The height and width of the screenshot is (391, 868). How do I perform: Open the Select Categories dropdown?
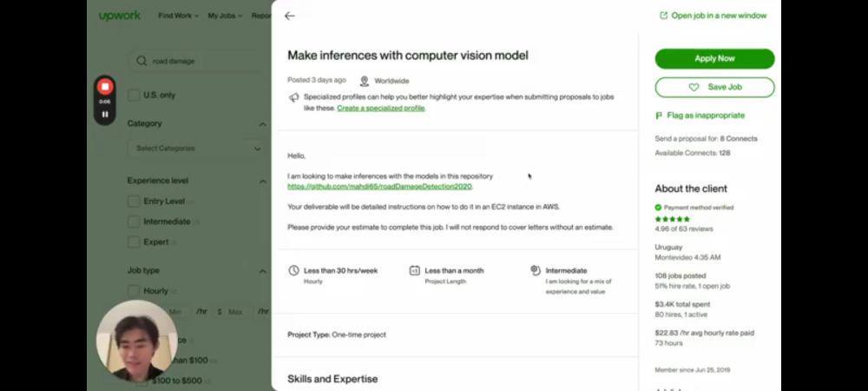click(196, 149)
